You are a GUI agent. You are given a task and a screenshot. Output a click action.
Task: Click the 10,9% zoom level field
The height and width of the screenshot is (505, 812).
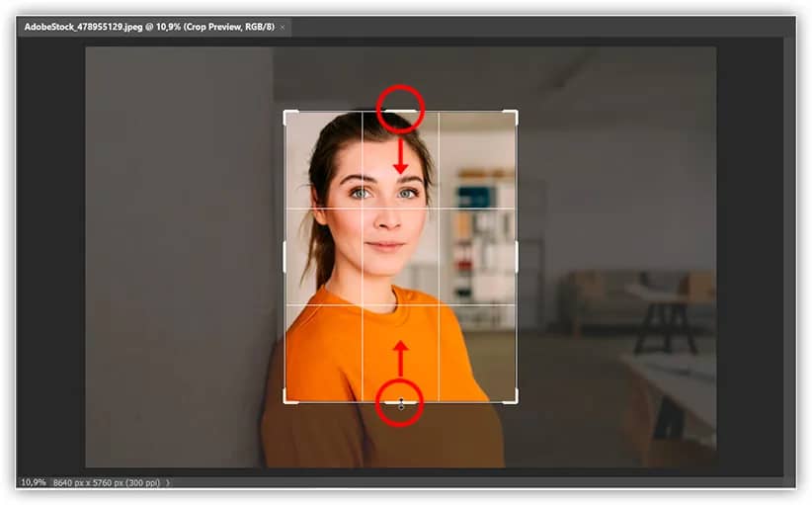[x=33, y=482]
